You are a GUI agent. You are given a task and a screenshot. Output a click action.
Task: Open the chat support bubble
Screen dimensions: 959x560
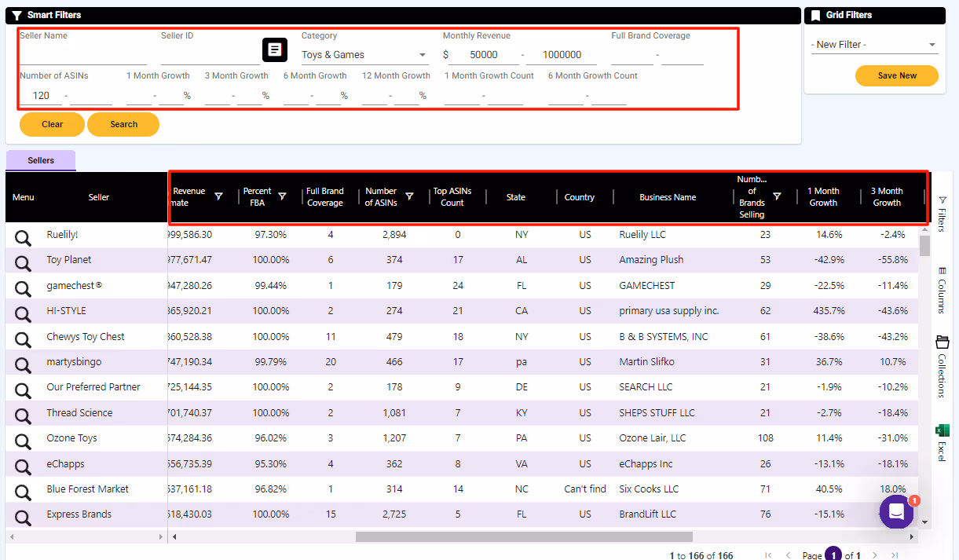click(x=896, y=512)
